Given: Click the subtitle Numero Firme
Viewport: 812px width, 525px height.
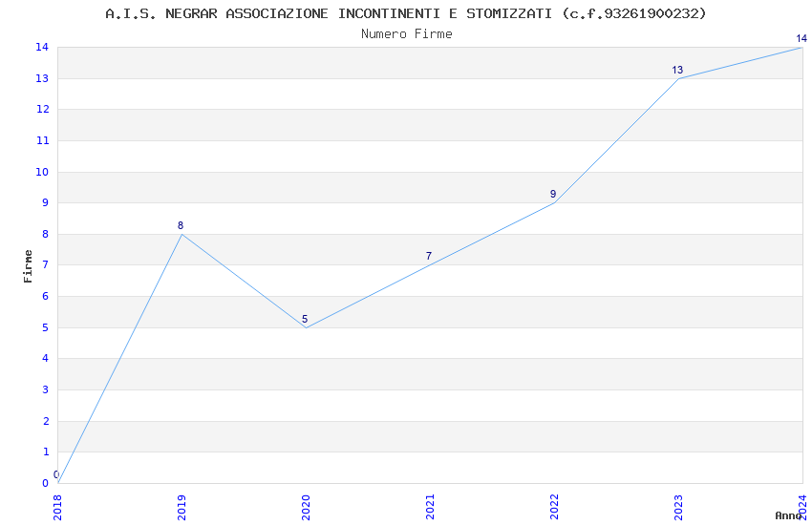Looking at the screenshot, I should (407, 34).
